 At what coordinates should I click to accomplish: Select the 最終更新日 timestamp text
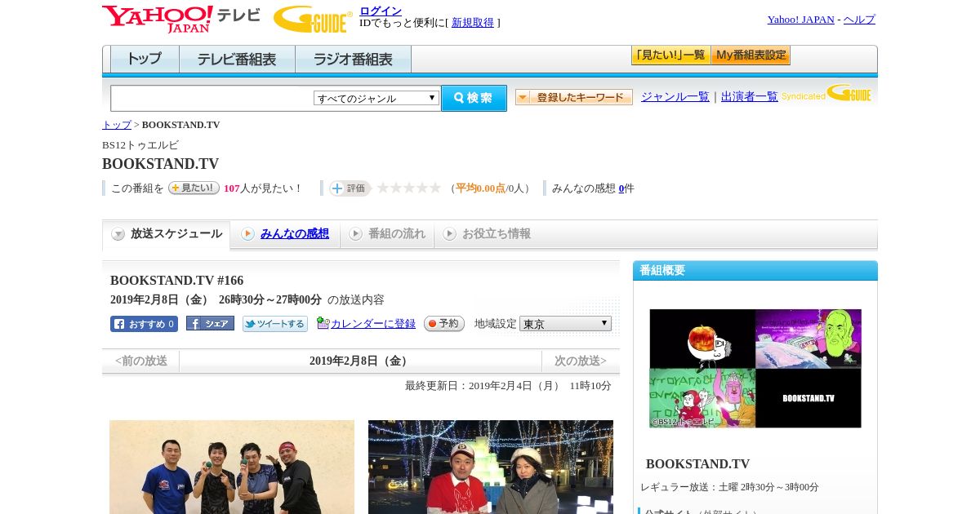[x=508, y=386]
